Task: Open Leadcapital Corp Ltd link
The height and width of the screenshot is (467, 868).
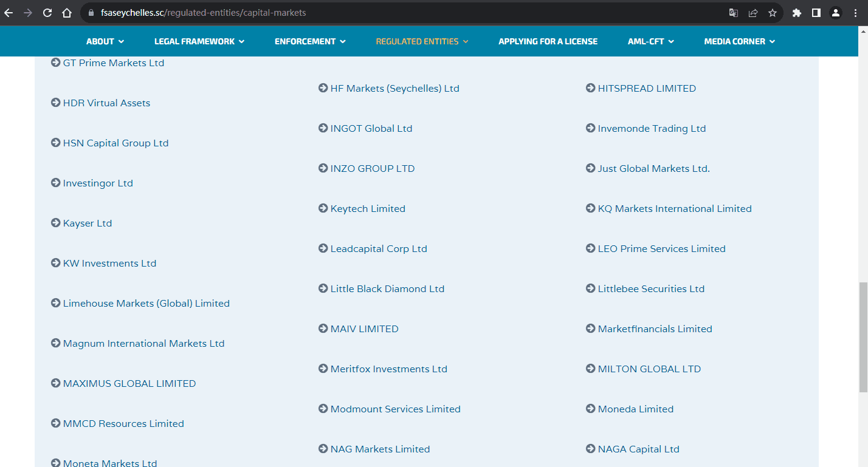Action: (x=379, y=248)
